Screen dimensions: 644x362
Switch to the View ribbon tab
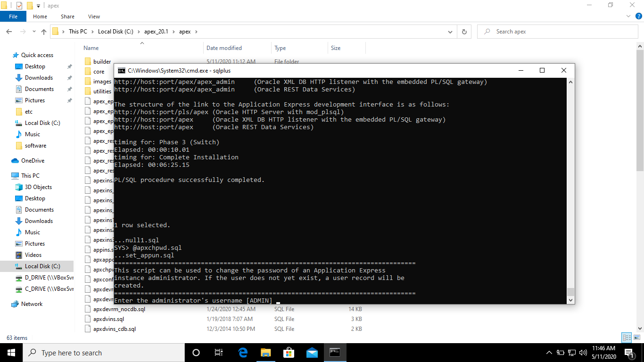[x=93, y=16]
